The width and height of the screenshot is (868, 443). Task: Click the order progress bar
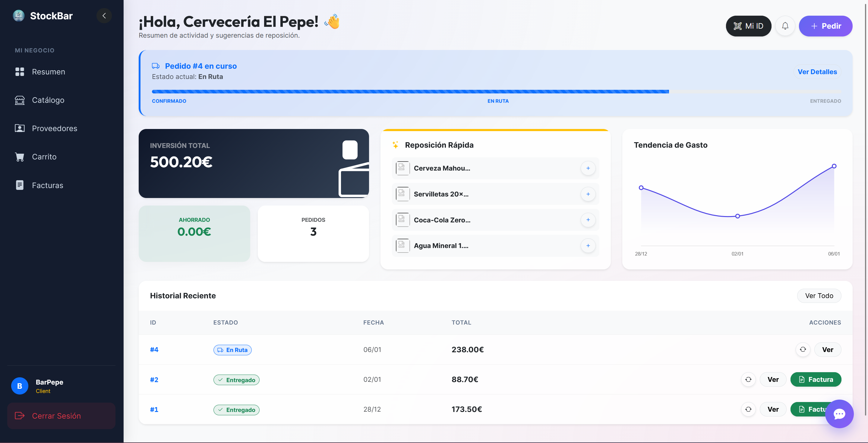coord(496,92)
